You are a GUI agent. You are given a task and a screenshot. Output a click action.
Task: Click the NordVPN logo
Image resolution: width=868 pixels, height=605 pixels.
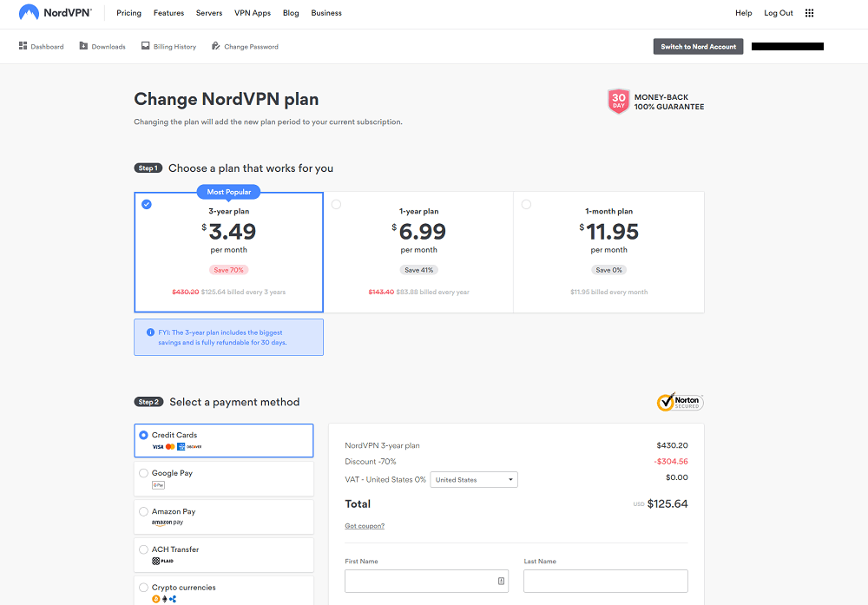(x=56, y=12)
